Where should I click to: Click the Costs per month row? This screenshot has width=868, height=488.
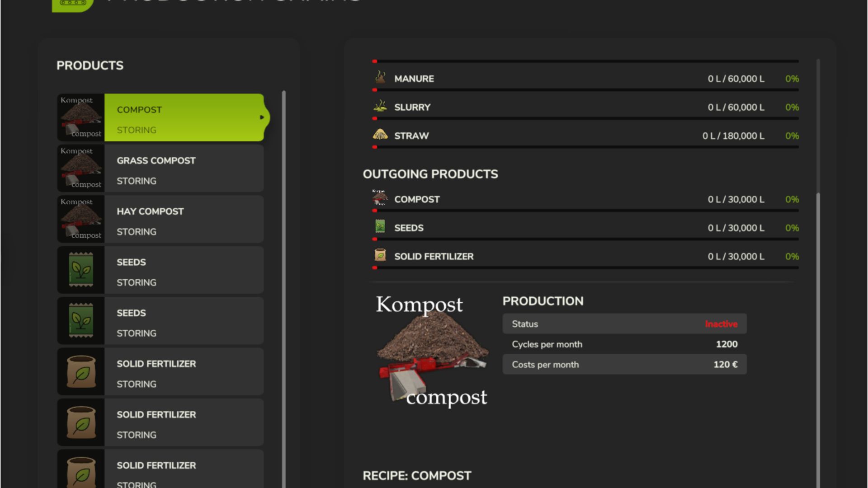pyautogui.click(x=624, y=365)
